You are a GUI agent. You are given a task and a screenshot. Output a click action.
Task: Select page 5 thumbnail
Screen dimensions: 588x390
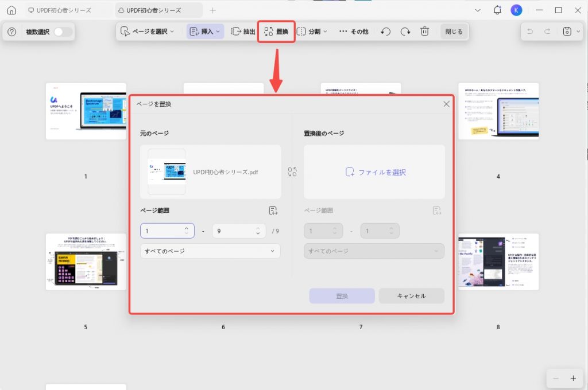(86, 262)
